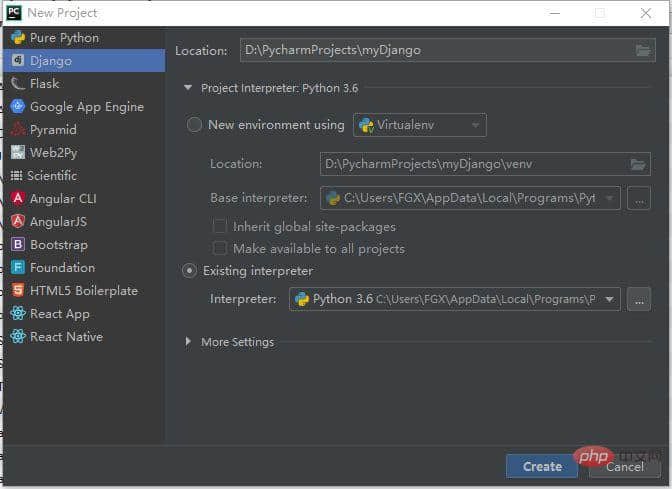Viewport: 672px width, 489px height.
Task: Click the Scientific project icon
Action: pyautogui.click(x=16, y=175)
